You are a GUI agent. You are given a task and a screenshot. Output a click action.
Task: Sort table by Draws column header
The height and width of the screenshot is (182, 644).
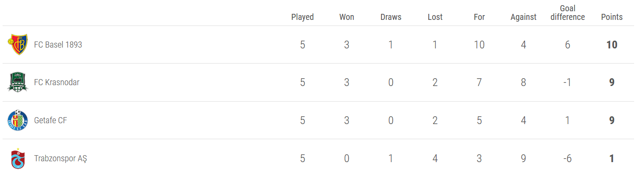391,17
